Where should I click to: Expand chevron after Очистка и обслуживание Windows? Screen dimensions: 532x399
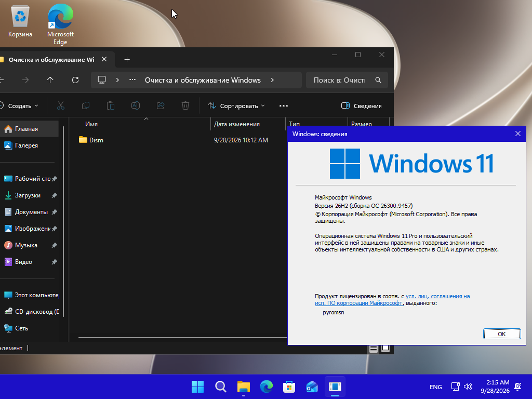click(272, 80)
